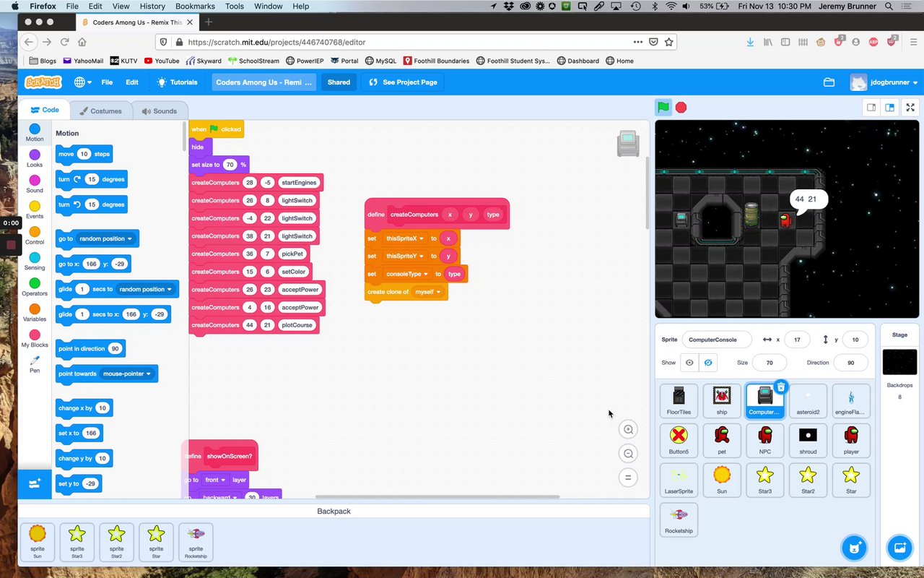924x578 pixels.
Task: Open the YouTube bookmark
Action: tap(162, 61)
